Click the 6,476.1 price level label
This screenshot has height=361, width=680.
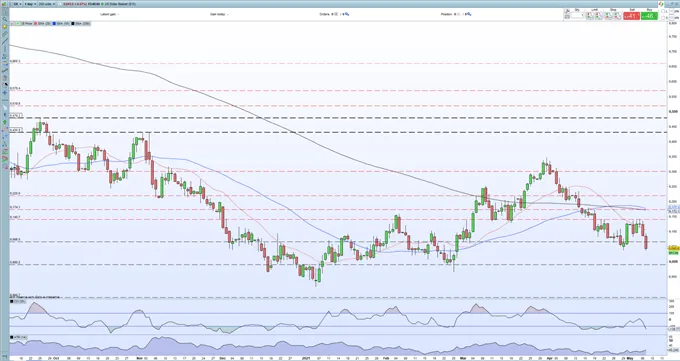[16, 115]
